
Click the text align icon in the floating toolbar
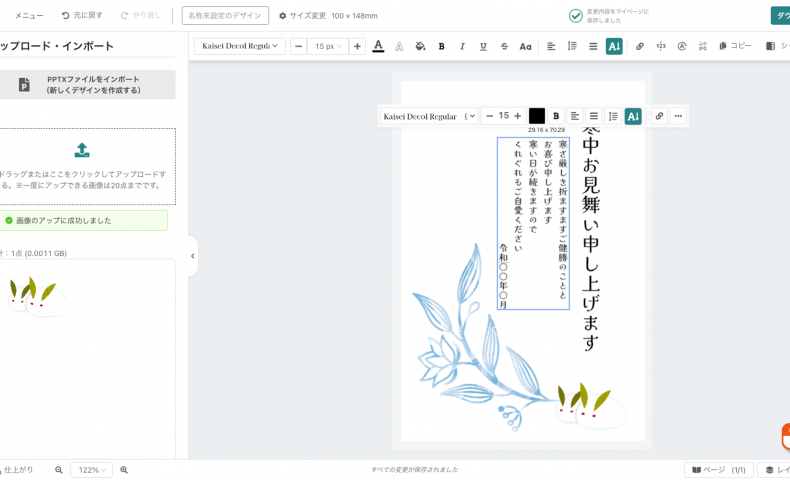[575, 116]
